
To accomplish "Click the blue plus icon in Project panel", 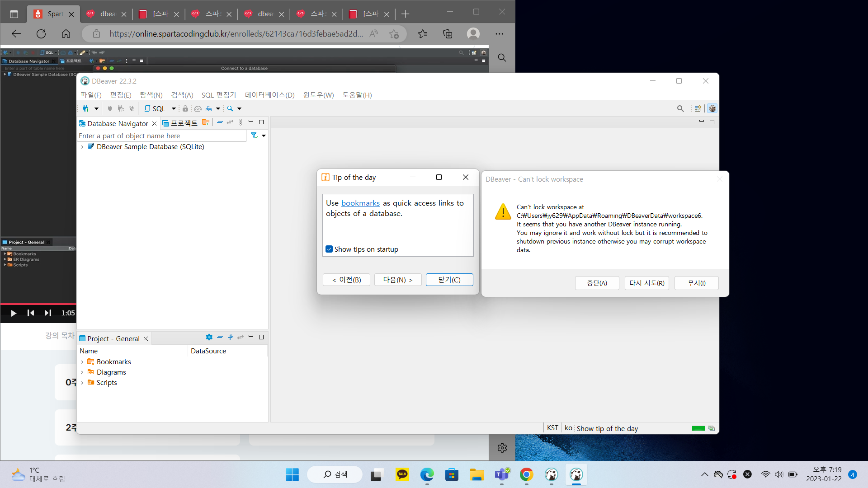I will coord(230,337).
